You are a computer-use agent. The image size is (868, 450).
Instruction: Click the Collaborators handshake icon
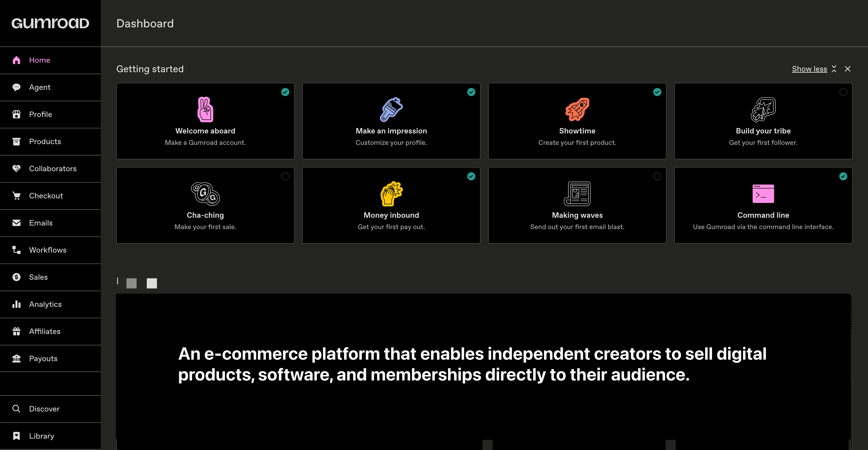[16, 169]
